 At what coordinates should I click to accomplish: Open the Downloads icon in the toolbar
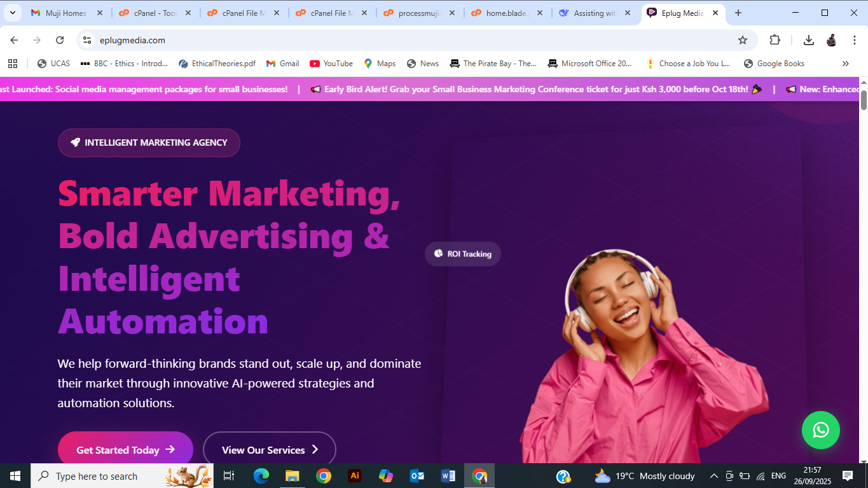pos(809,39)
